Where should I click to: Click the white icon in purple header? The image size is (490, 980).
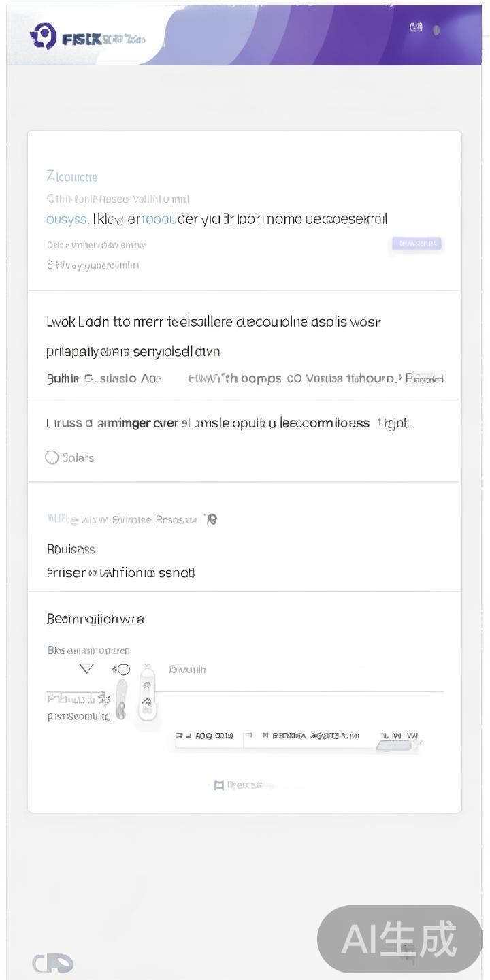click(416, 27)
